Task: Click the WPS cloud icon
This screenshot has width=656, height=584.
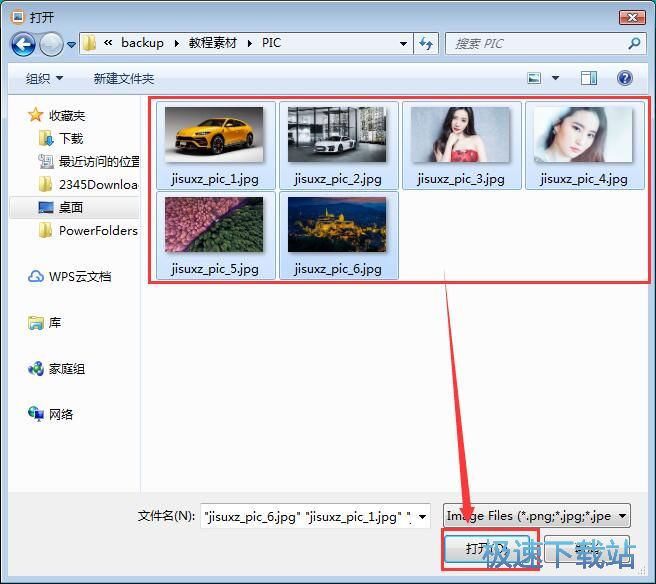Action: coord(36,276)
